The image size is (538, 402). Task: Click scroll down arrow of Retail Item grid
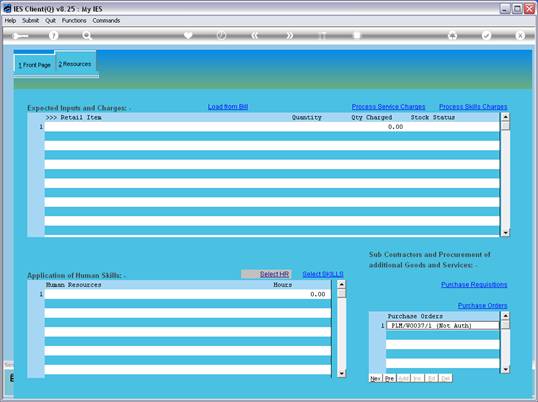click(505, 233)
